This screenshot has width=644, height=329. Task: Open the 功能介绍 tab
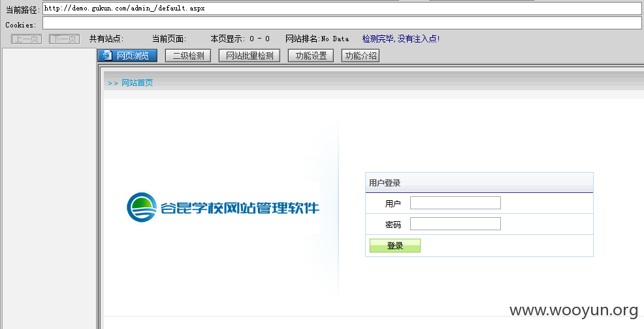point(361,56)
